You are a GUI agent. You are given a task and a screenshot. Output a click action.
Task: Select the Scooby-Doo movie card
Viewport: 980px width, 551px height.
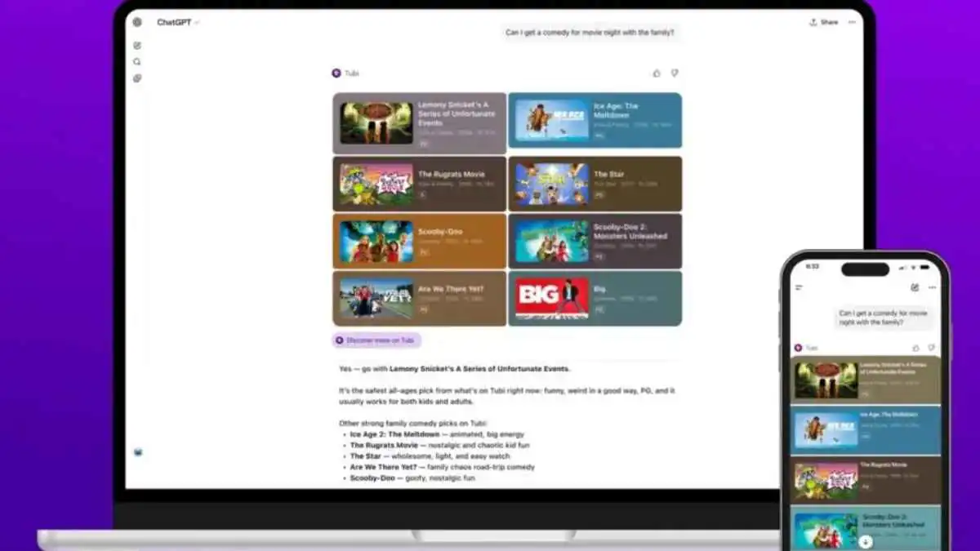(419, 241)
